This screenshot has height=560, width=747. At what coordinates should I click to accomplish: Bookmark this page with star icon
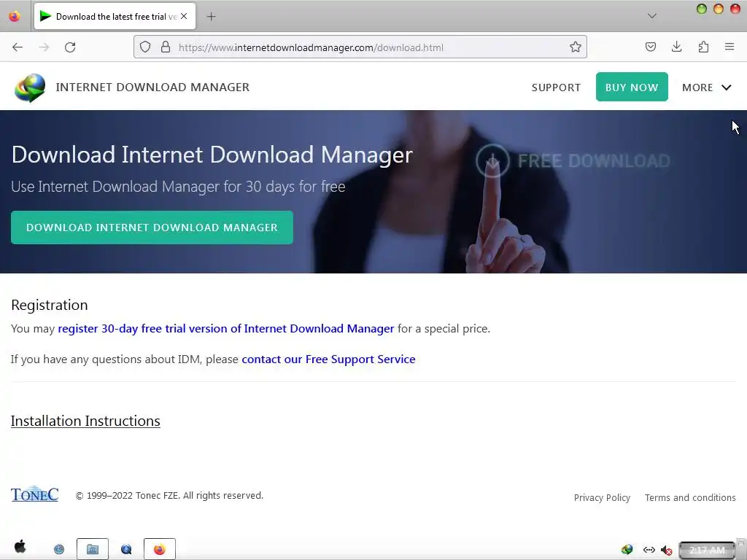point(575,47)
